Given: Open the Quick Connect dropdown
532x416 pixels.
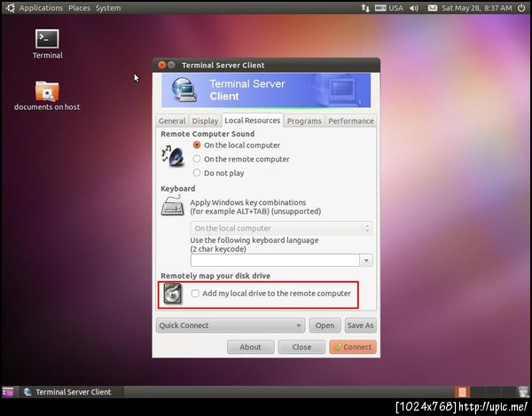Looking at the screenshot, I should tap(231, 326).
